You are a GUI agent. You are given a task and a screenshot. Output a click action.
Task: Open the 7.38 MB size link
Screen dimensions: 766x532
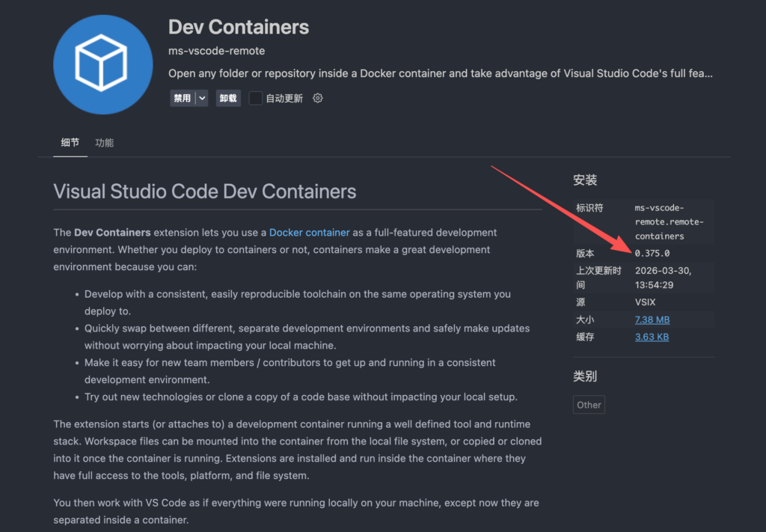(x=652, y=319)
